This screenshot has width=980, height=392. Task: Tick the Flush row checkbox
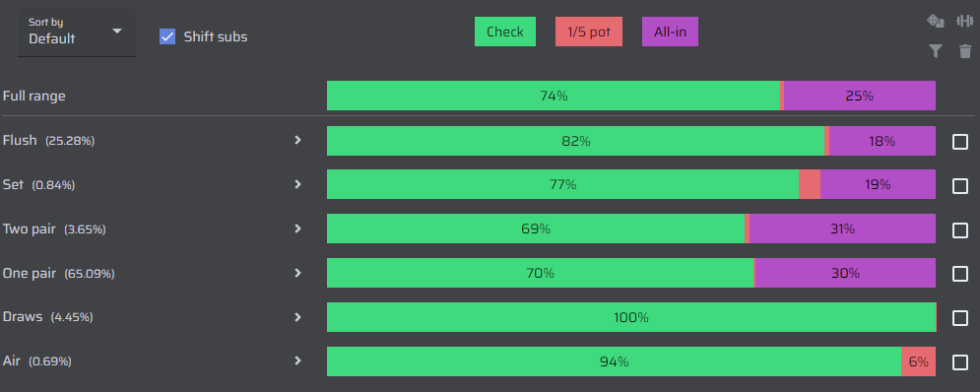click(960, 142)
